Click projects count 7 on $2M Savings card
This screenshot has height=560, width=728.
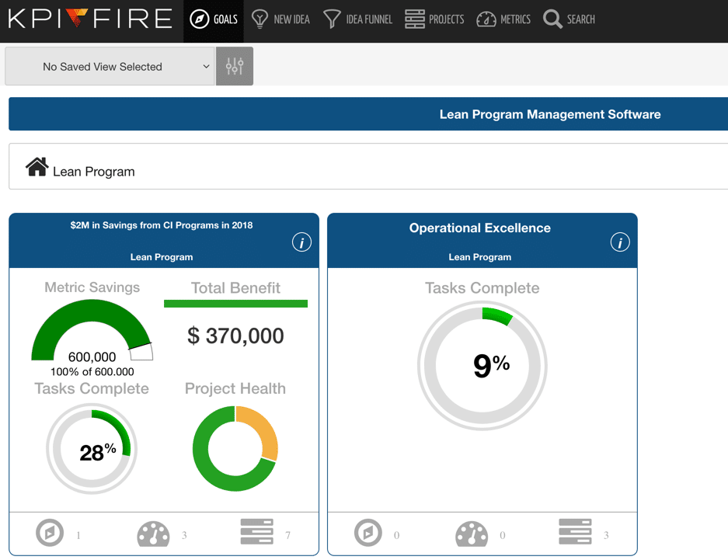287,535
